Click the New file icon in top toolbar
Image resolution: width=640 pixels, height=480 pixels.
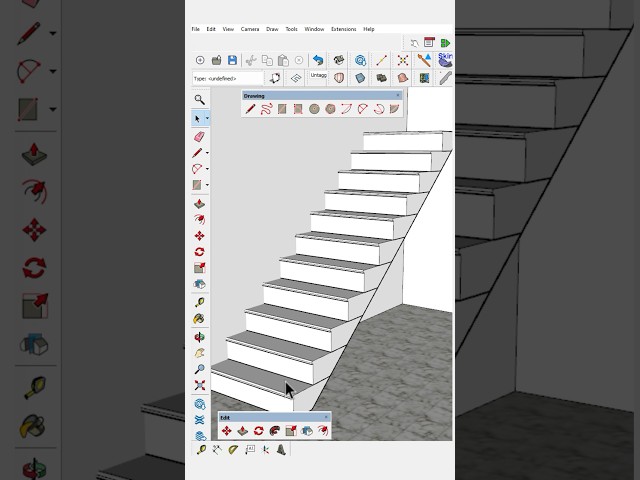[x=200, y=60]
